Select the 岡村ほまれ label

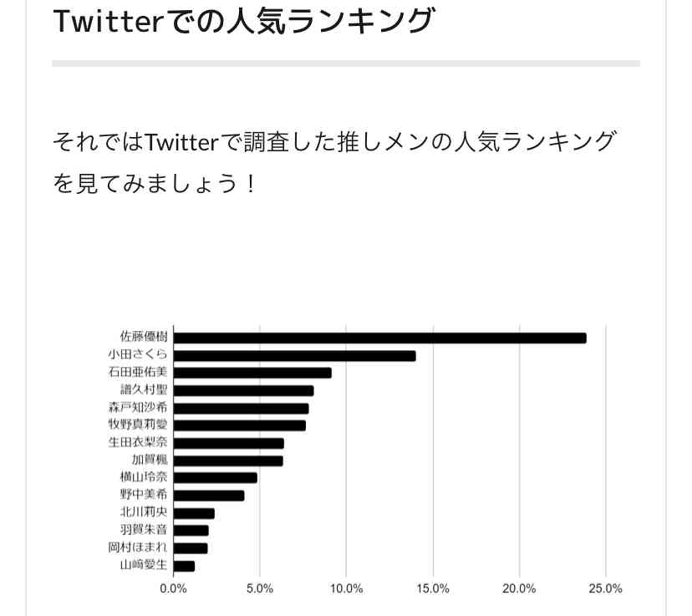(x=138, y=547)
